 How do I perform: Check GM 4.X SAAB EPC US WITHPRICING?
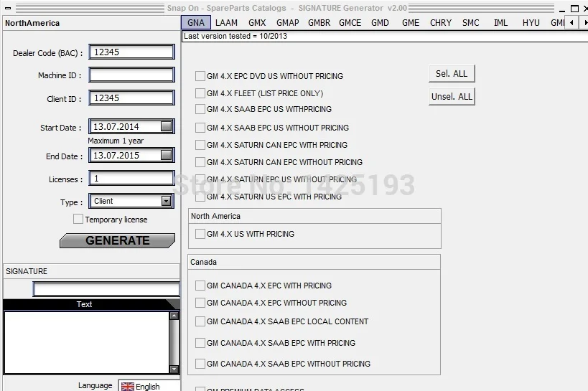[x=200, y=109]
